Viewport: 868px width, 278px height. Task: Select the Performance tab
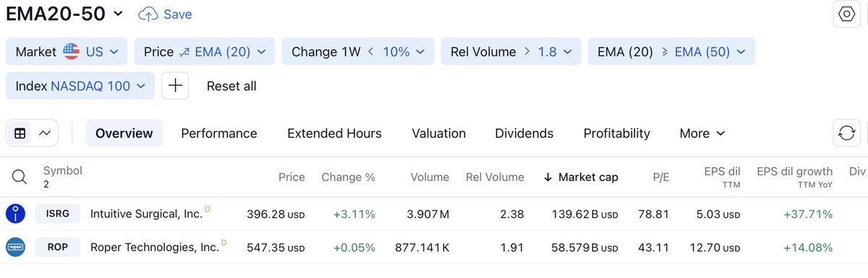click(219, 133)
